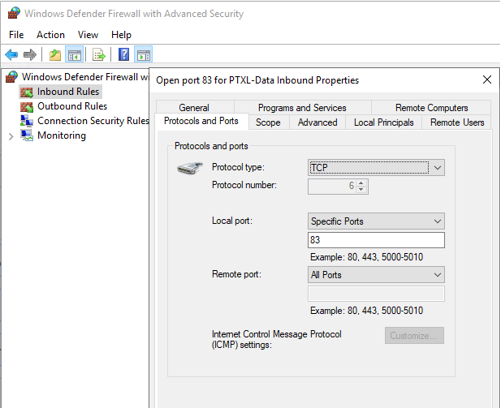Open the View menu

[x=88, y=35]
